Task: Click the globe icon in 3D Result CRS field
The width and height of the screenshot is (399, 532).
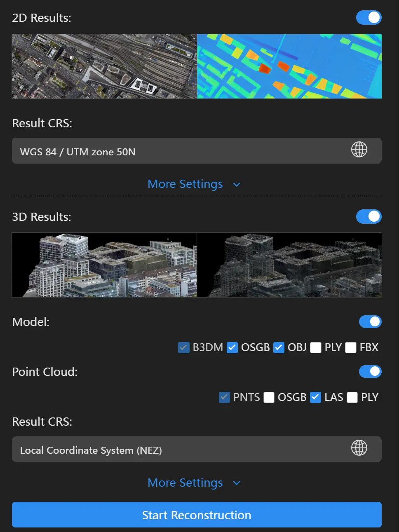Action: tap(359, 448)
